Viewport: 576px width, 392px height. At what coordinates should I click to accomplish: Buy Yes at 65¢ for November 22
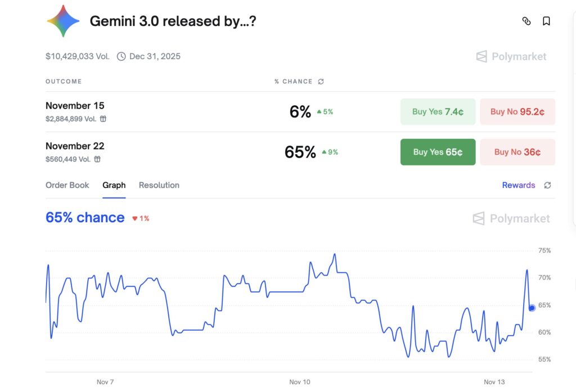438,152
